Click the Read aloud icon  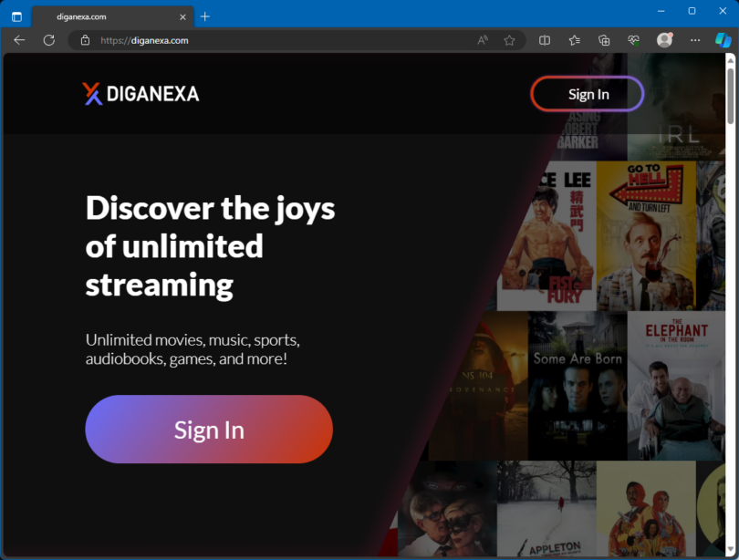coord(482,40)
